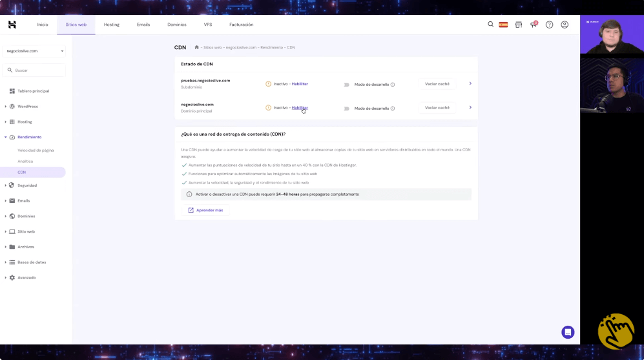Open the help question mark icon
Viewport: 644px width, 360px height.
coord(549,25)
